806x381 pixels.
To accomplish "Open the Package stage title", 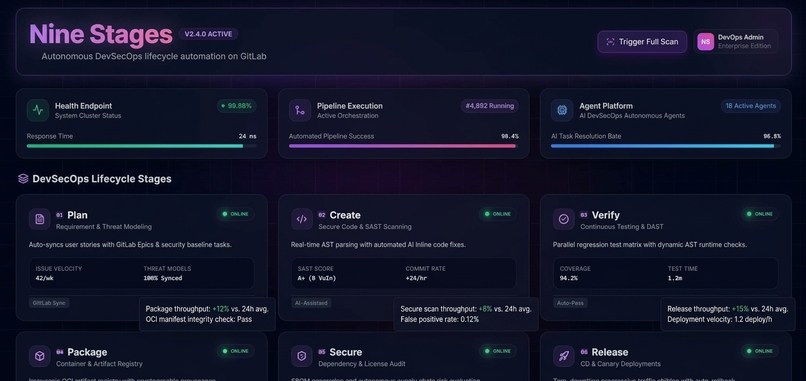I will tap(87, 352).
